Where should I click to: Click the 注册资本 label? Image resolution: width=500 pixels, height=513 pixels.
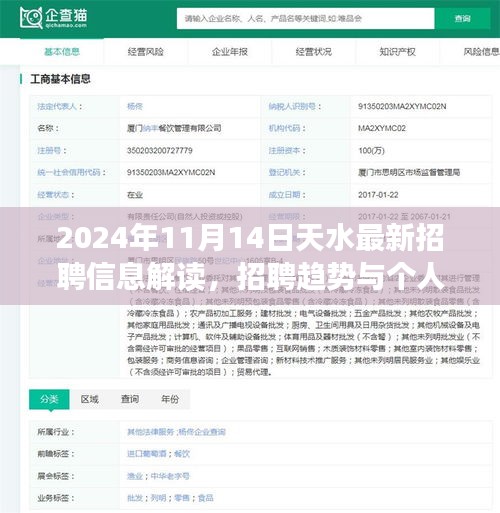click(284, 150)
